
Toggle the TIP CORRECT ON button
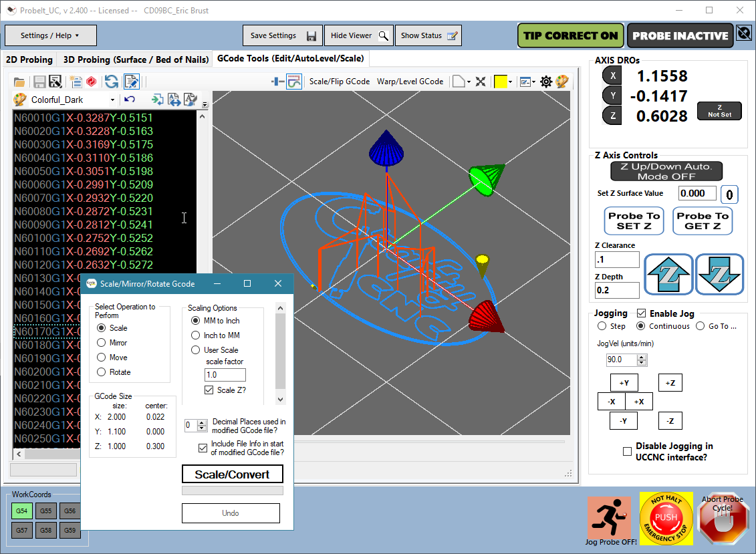pos(570,35)
